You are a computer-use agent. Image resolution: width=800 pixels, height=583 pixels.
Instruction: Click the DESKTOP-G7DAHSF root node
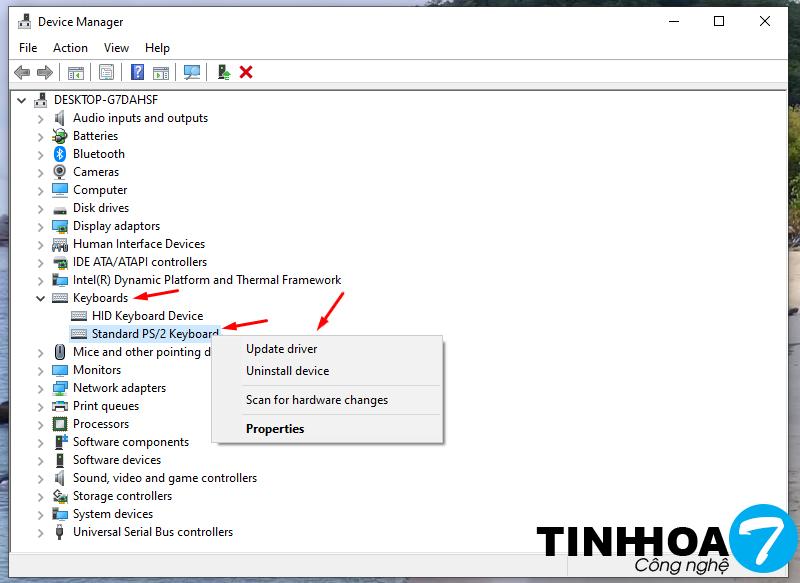tap(105, 100)
